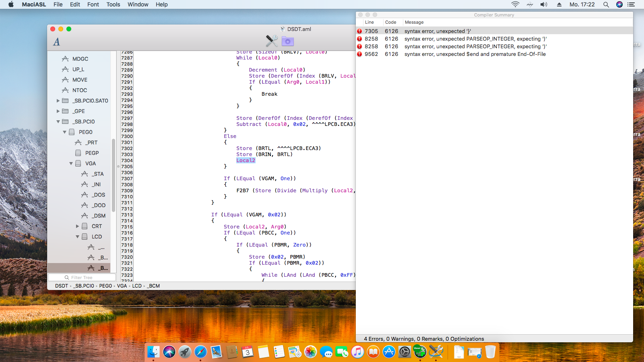Image resolution: width=644 pixels, height=362 pixels.
Task: Open the Tools menu
Action: (113, 4)
